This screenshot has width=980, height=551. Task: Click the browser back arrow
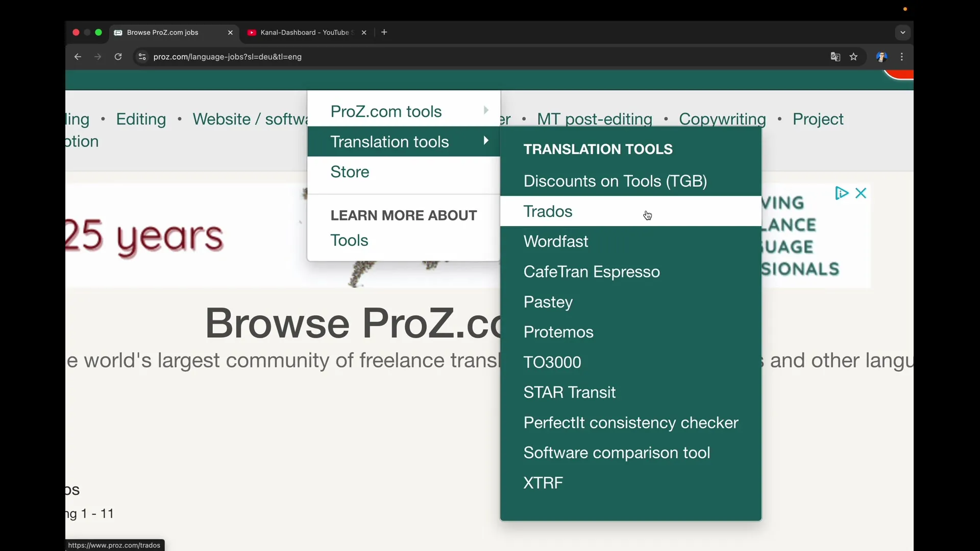78,57
